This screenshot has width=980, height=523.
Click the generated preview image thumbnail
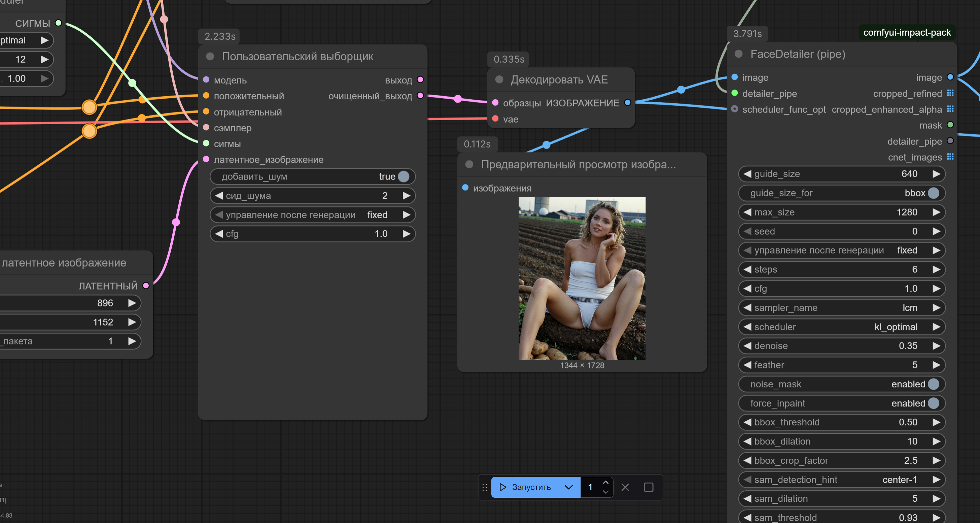[582, 278]
